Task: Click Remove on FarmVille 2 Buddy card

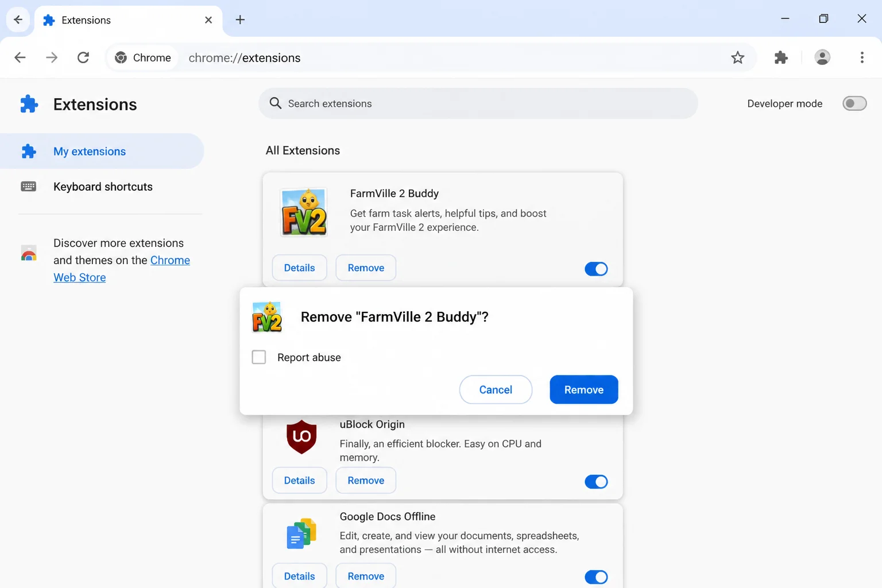Action: (x=366, y=268)
